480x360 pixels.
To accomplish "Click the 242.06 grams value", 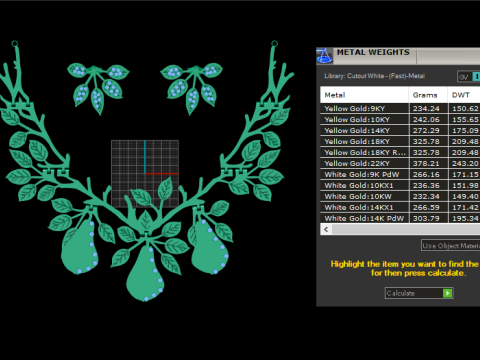I will pyautogui.click(x=426, y=119).
